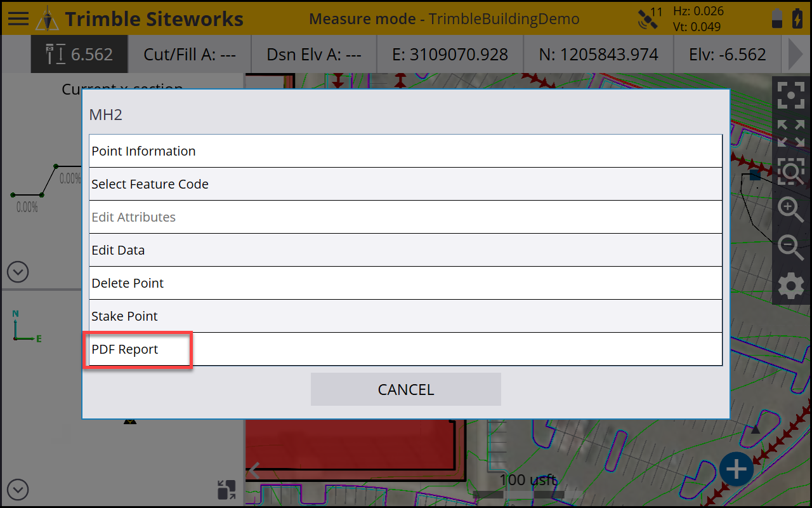Show next info bar items arrow
The width and height of the screenshot is (812, 508).
(x=796, y=55)
